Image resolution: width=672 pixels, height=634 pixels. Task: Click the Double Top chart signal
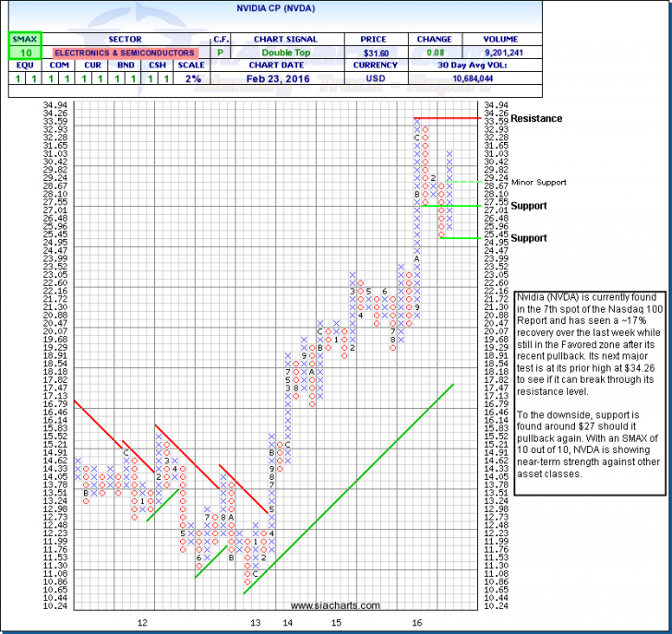[283, 54]
